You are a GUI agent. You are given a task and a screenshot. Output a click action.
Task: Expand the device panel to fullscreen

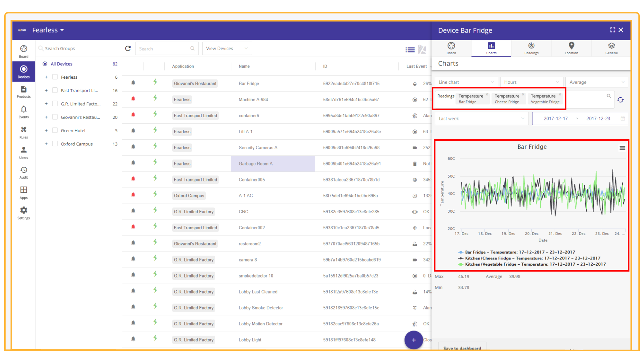pos(612,30)
